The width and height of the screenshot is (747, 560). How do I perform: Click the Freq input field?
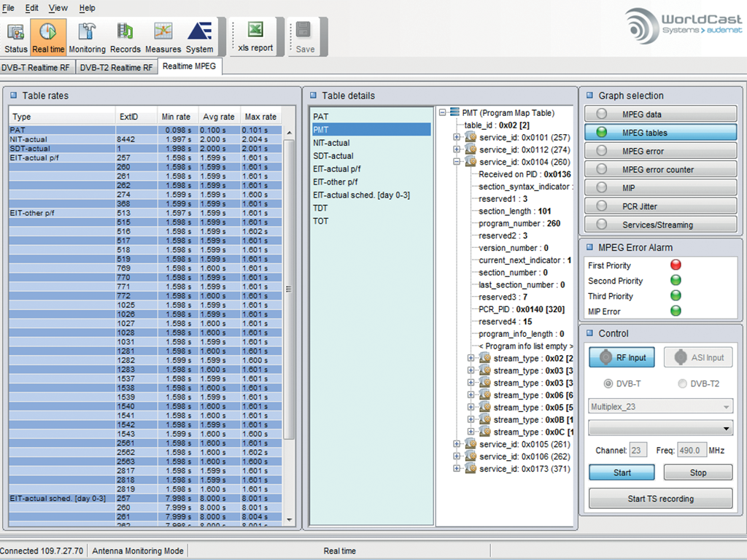pyautogui.click(x=692, y=450)
